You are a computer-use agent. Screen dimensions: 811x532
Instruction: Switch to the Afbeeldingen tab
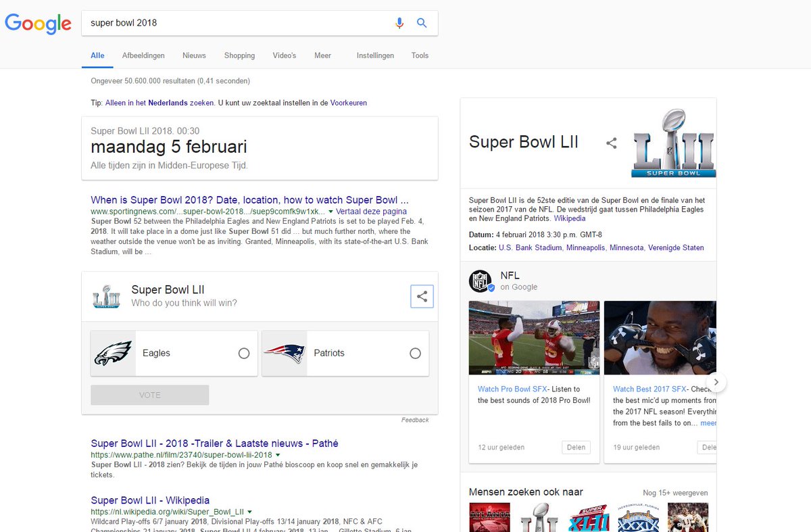coord(143,55)
